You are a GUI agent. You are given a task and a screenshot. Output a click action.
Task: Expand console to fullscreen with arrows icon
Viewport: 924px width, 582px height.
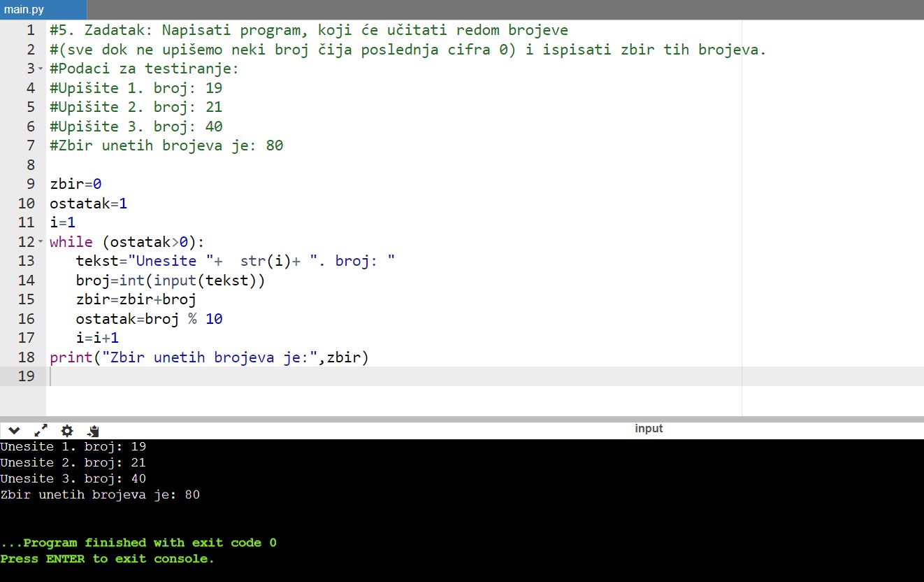click(x=41, y=431)
